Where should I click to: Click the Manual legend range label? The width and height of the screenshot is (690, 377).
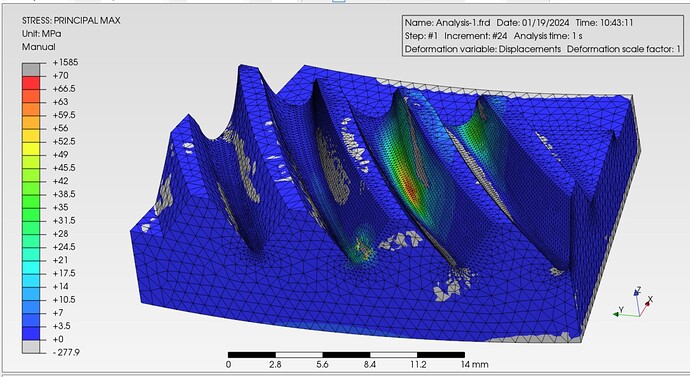click(x=39, y=47)
